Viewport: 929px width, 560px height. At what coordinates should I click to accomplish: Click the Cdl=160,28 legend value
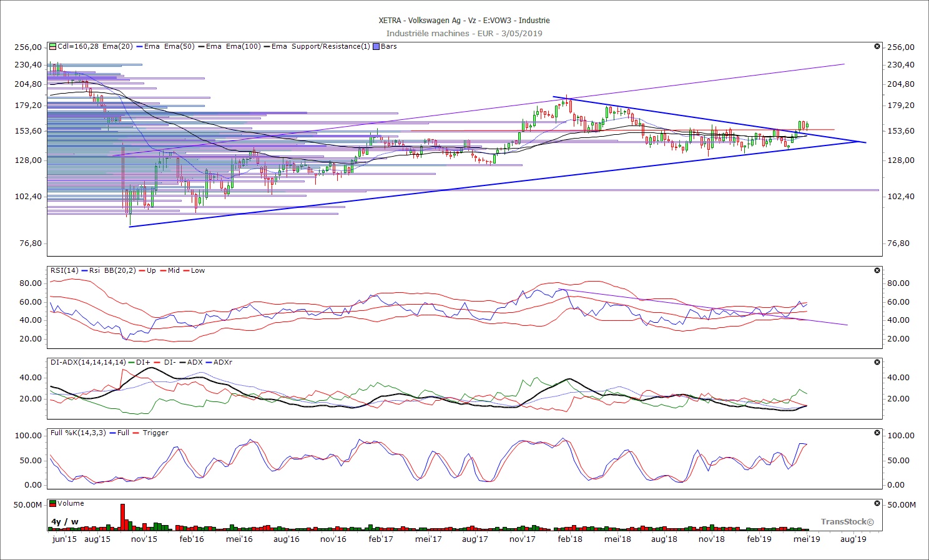coord(78,46)
